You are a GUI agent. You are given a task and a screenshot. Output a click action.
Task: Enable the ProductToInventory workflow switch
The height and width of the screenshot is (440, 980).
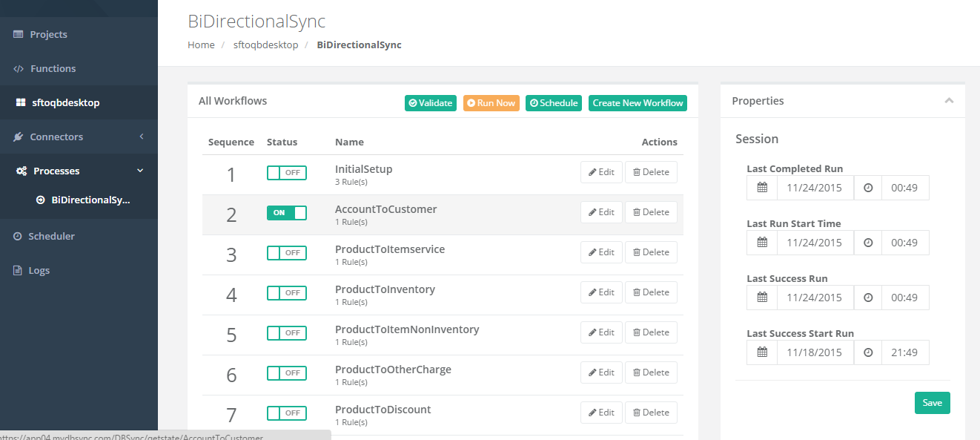click(x=286, y=293)
